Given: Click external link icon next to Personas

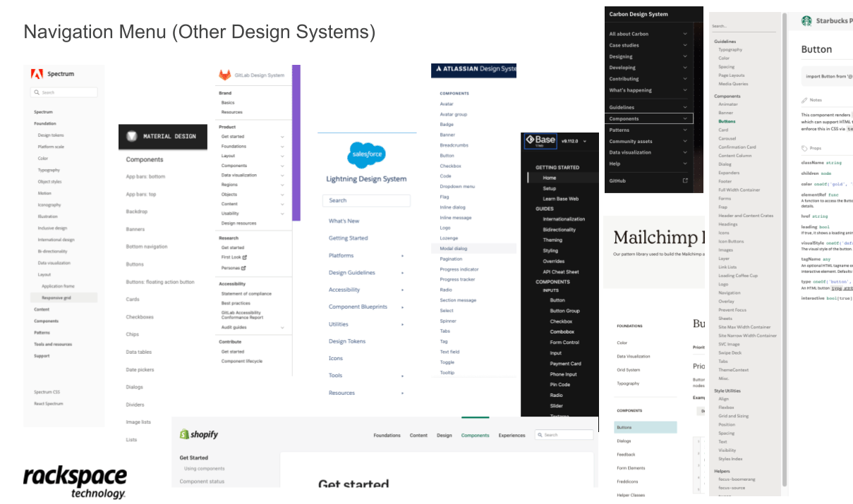Looking at the screenshot, I should pyautogui.click(x=244, y=268).
